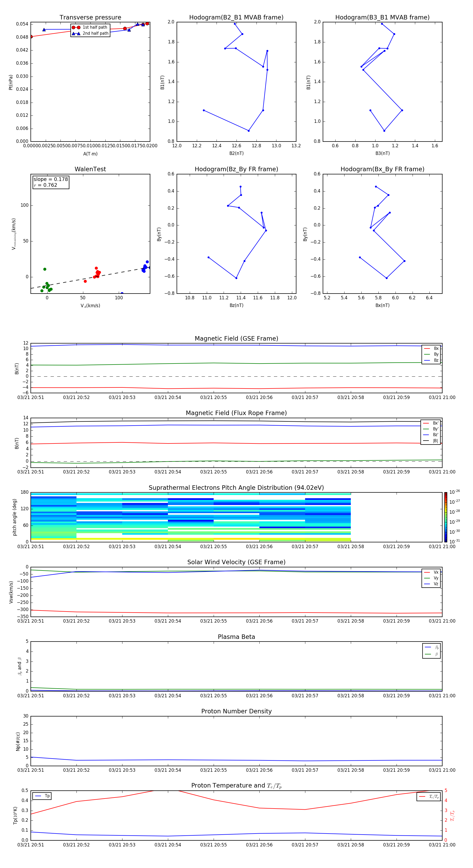
Task: Click the 'Hodogram(Bz_By FR frame)' title
Action: [236, 169]
